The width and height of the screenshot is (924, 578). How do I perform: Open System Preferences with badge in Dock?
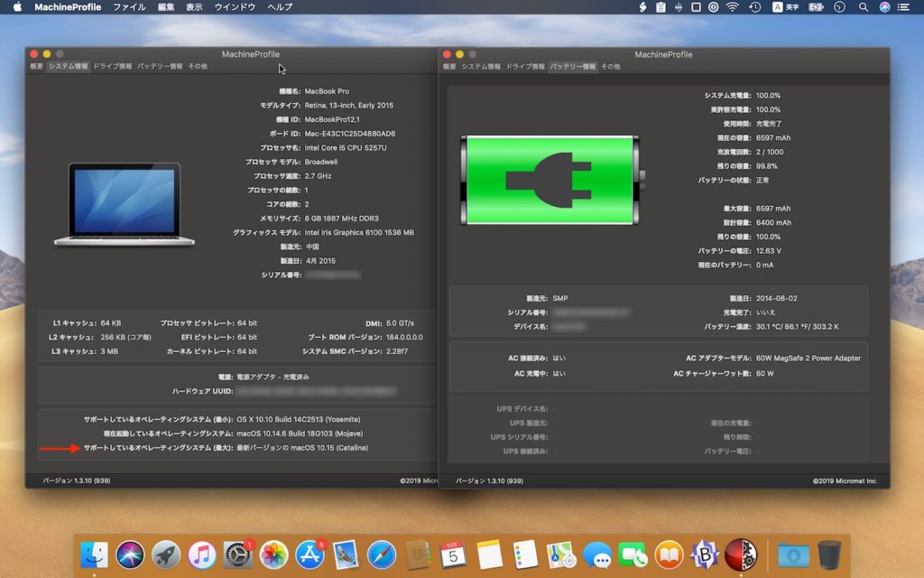pyautogui.click(x=238, y=555)
